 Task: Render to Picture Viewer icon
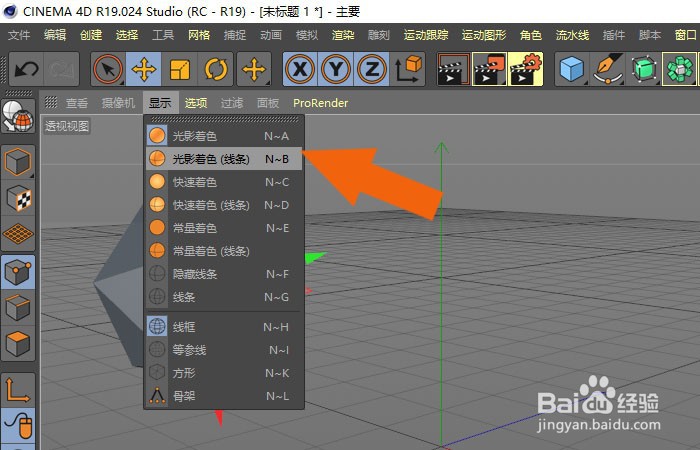tap(490, 69)
